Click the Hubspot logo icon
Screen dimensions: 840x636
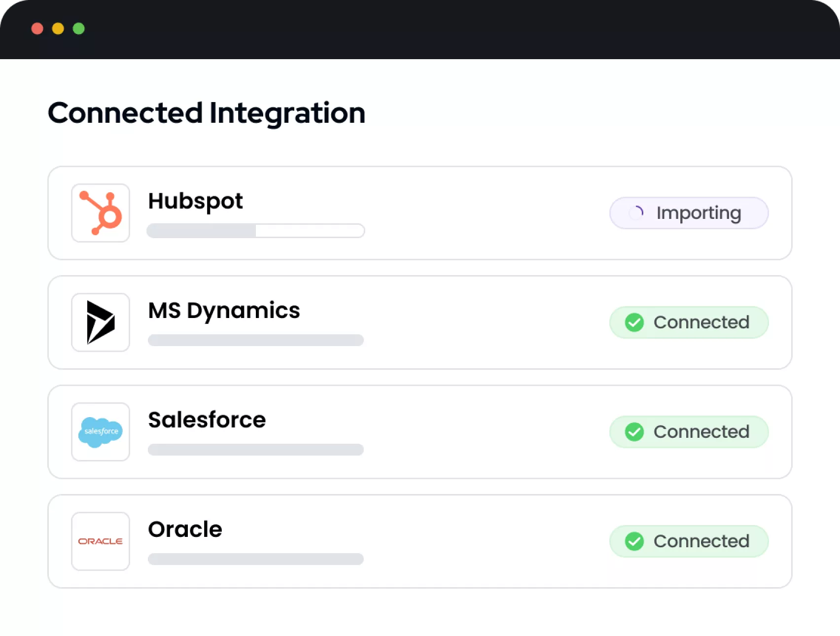tap(101, 213)
